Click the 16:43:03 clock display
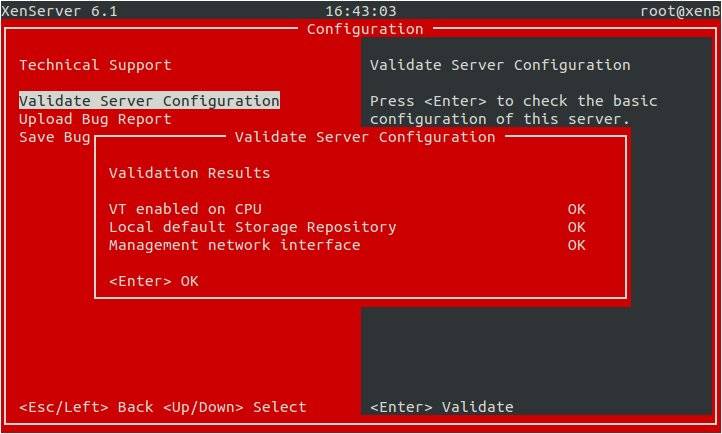Viewport: 722px width, 434px height. point(361,11)
